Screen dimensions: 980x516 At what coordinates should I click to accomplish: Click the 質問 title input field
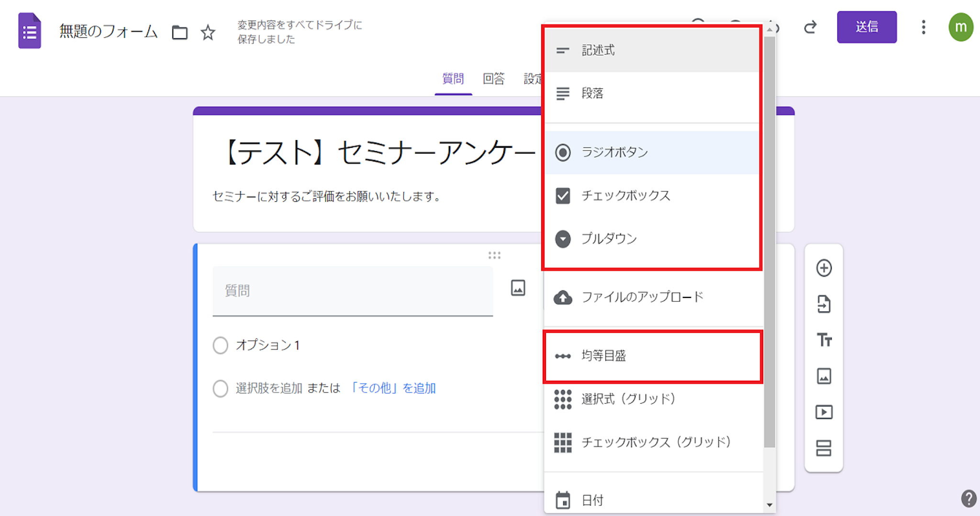[x=353, y=291]
